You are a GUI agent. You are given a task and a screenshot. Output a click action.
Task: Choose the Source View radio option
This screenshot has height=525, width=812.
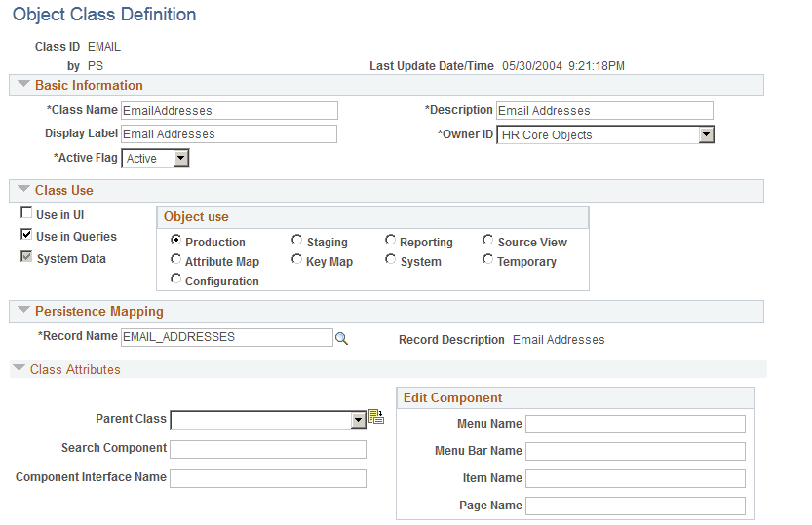click(487, 240)
